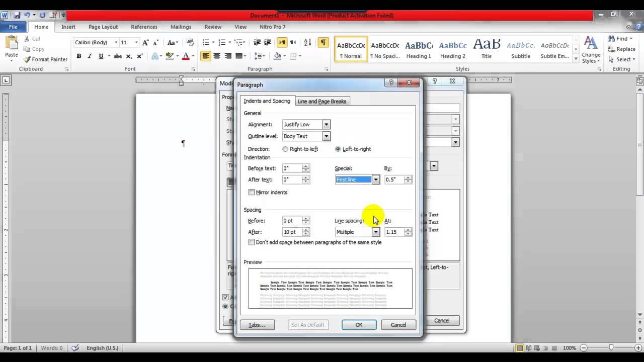
Task: Open the File tab
Action: point(13,27)
